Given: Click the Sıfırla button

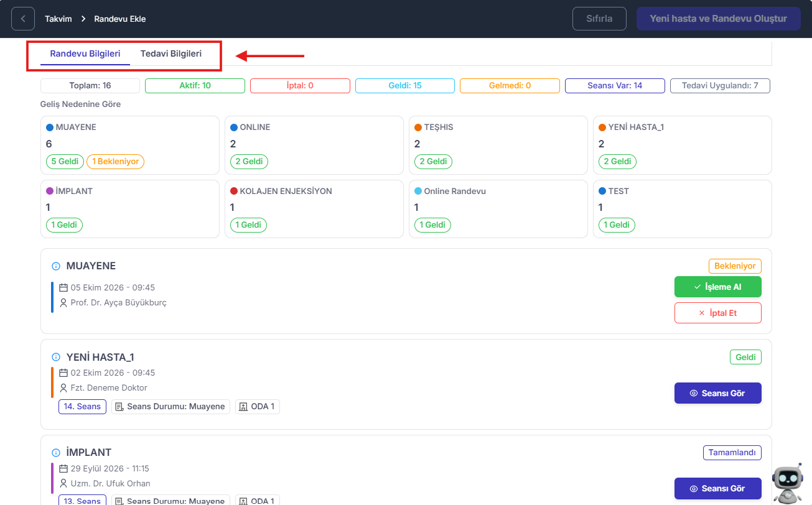Looking at the screenshot, I should pos(599,19).
